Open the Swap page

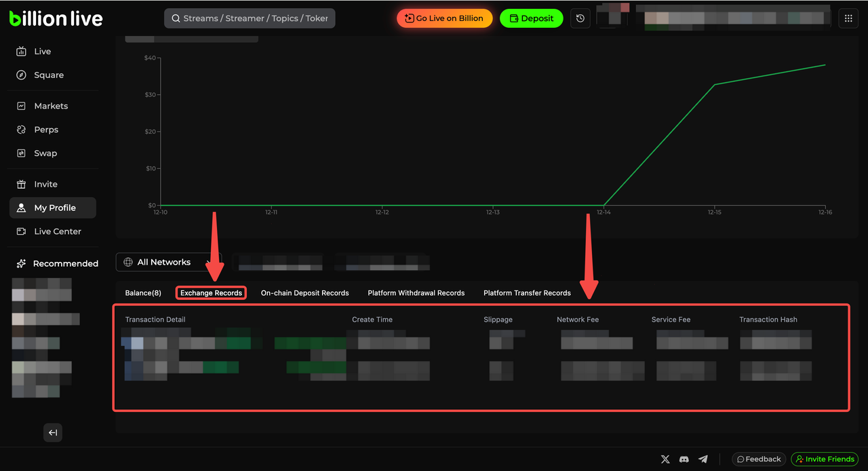tap(45, 153)
